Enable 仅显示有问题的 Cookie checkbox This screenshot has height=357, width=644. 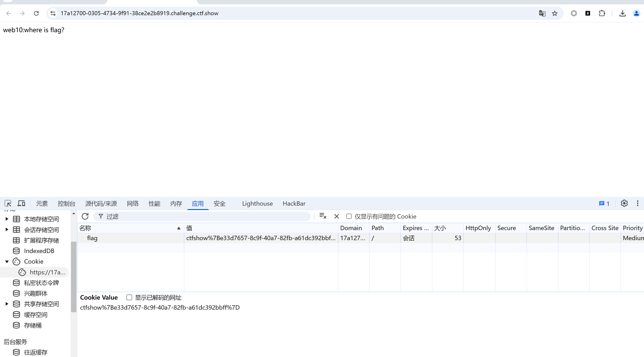coord(349,216)
